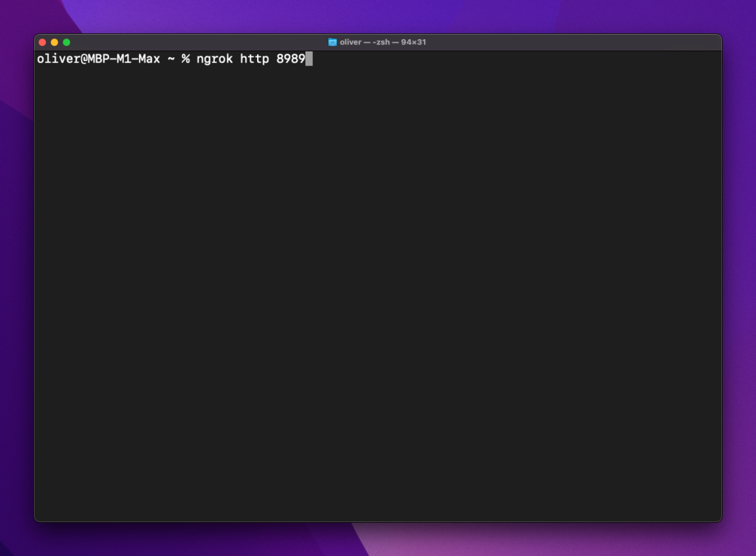Close the Terminal window with red button
756x556 pixels.
42,42
